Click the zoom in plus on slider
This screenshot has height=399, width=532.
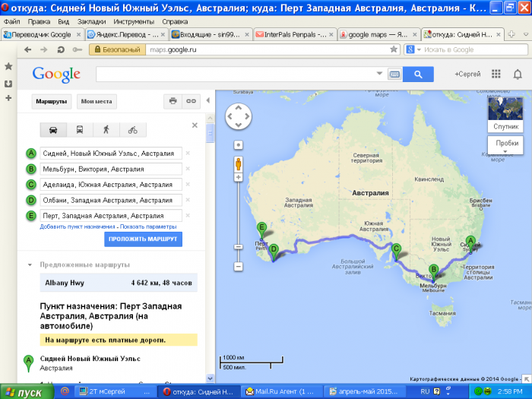pos(238,177)
